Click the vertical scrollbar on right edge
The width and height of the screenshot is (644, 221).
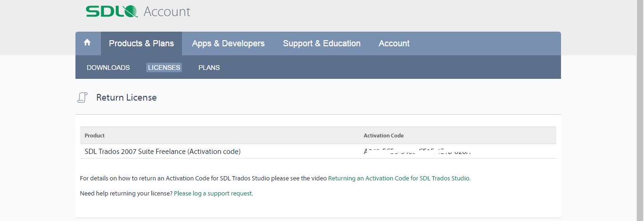pyautogui.click(x=640, y=110)
